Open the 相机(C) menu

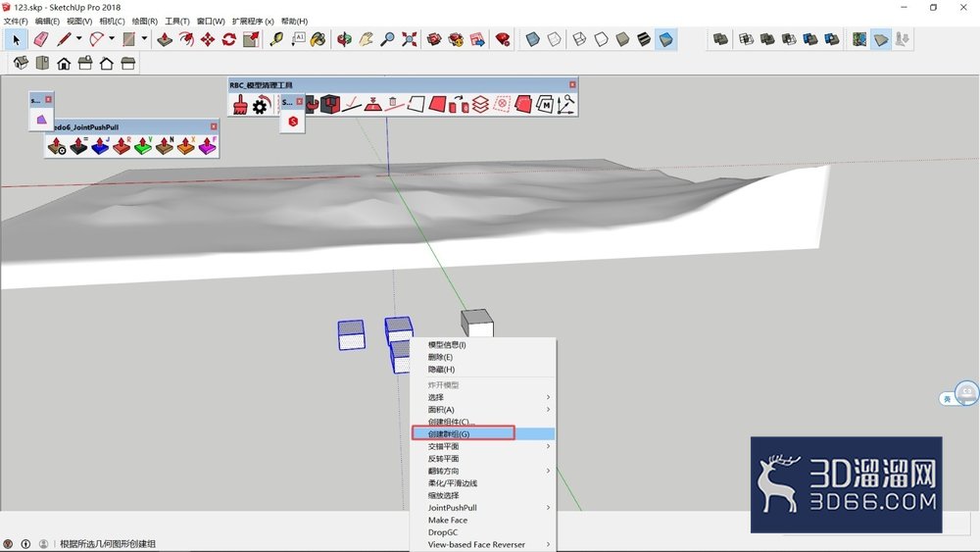click(112, 22)
